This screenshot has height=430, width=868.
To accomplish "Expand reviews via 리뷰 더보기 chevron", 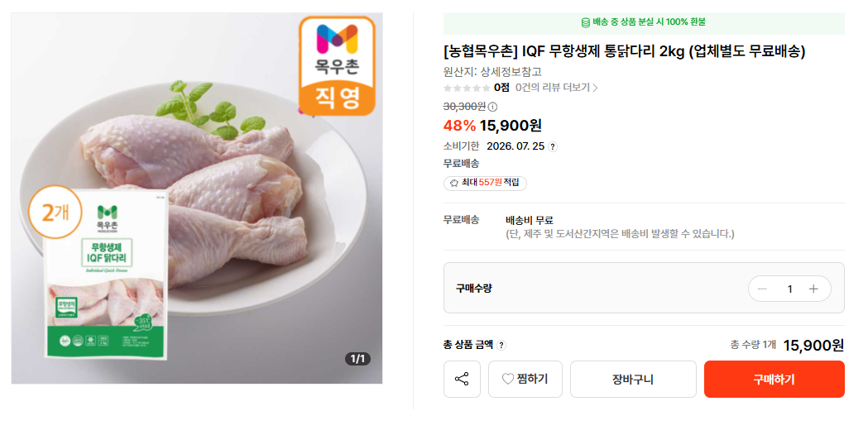I will [595, 88].
